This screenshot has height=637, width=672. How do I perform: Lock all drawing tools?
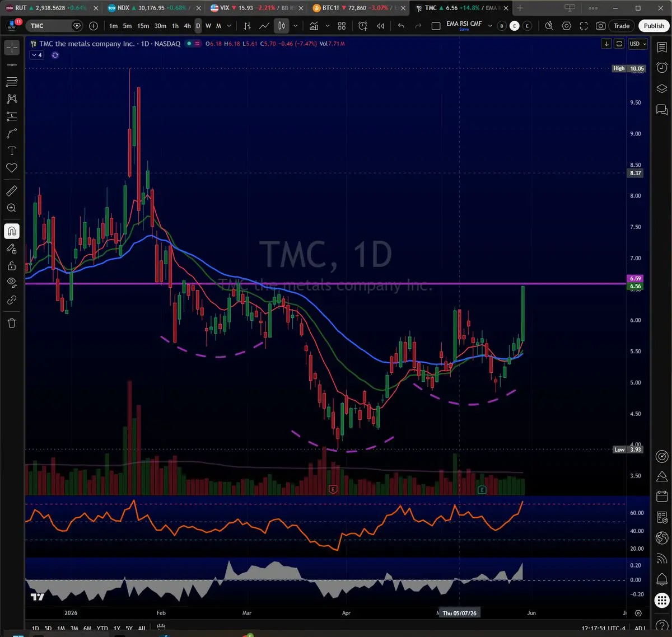[12, 265]
